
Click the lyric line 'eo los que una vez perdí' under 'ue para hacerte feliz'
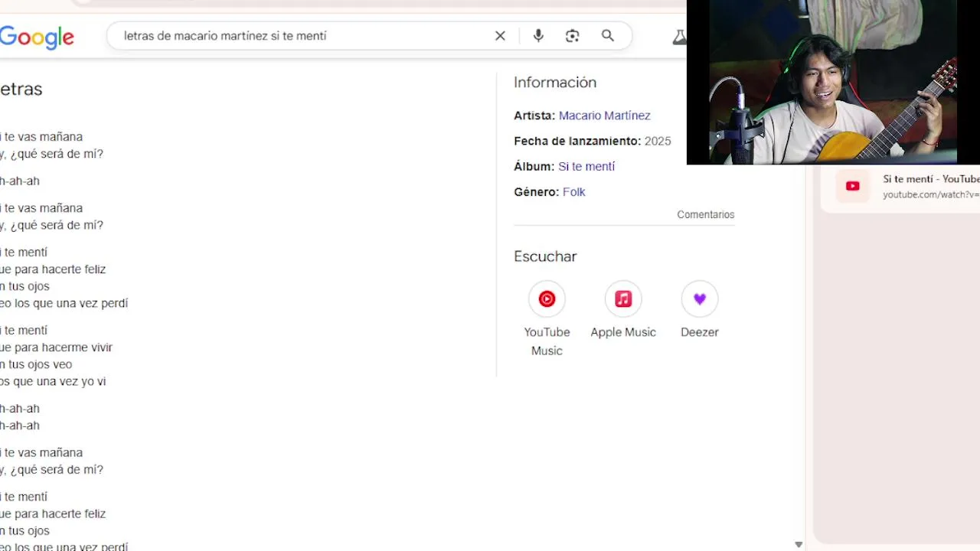pyautogui.click(x=64, y=304)
